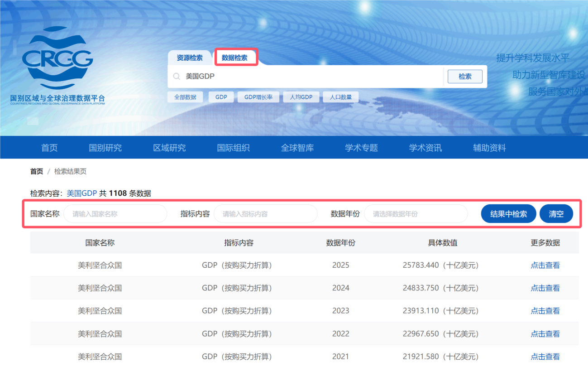Click the CRGG platform logo
Screen dimensions: 588x367
[57, 63]
